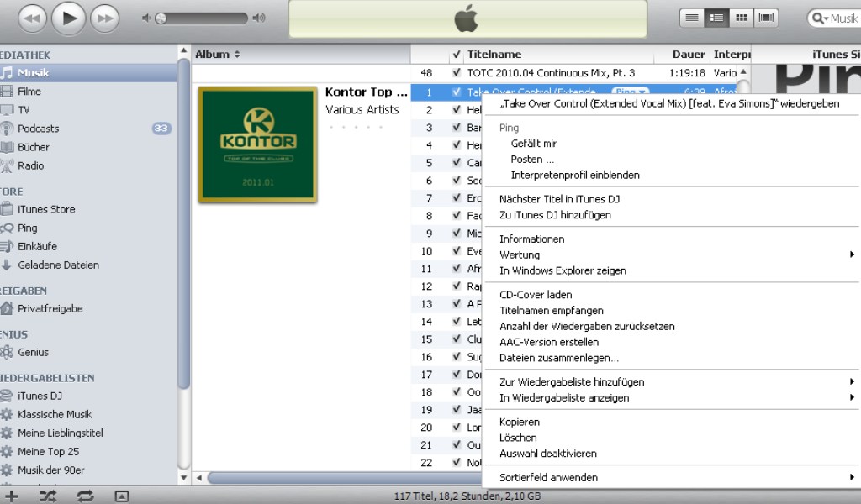Image resolution: width=861 pixels, height=504 pixels.
Task: Click the sidebar scroll down arrow
Action: [x=184, y=478]
